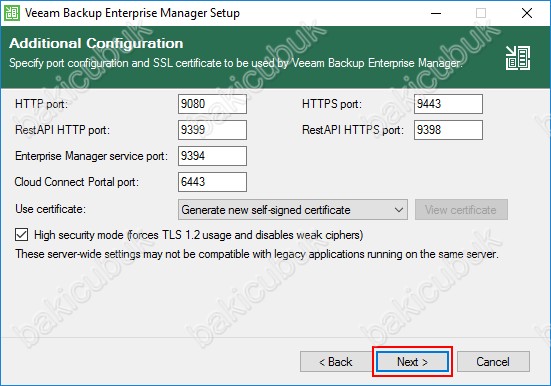The height and width of the screenshot is (386, 551).
Task: Click the RestAPI HTTPS port field 9398
Action: tap(448, 130)
